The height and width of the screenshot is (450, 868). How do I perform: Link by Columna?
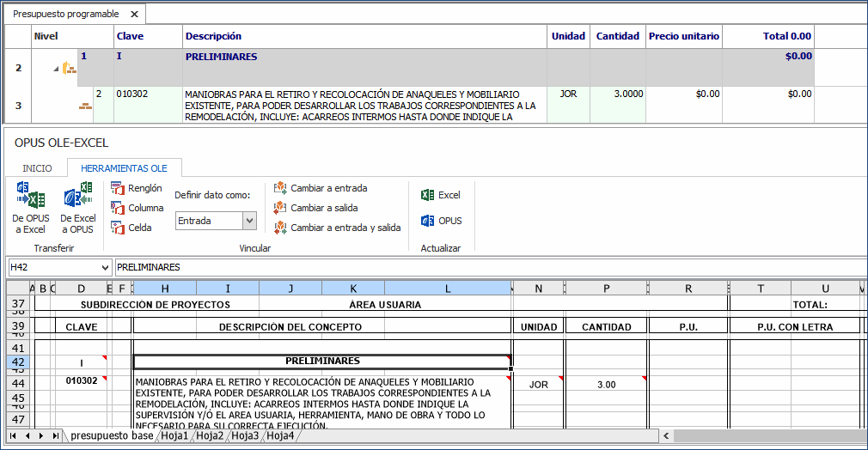[138, 208]
